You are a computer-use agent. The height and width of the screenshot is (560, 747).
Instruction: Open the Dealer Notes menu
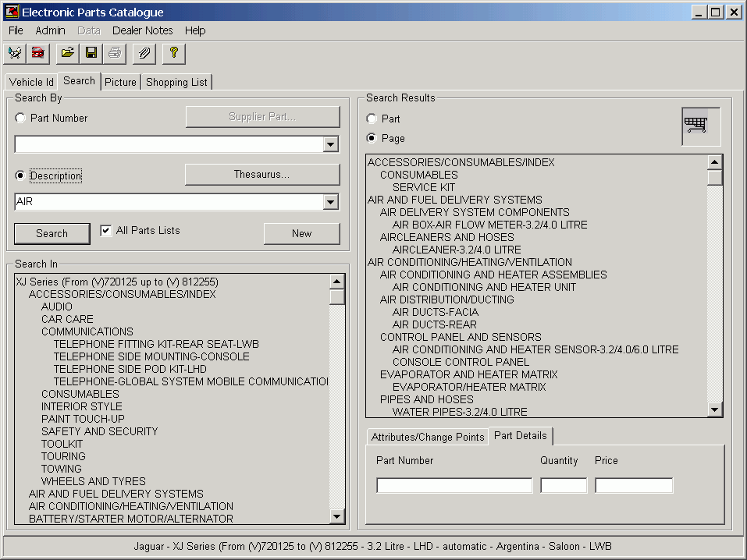click(x=142, y=30)
